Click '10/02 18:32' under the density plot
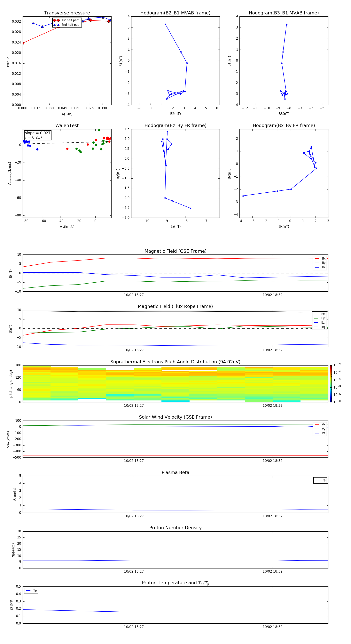351x644 pixels. pyautogui.click(x=272, y=571)
